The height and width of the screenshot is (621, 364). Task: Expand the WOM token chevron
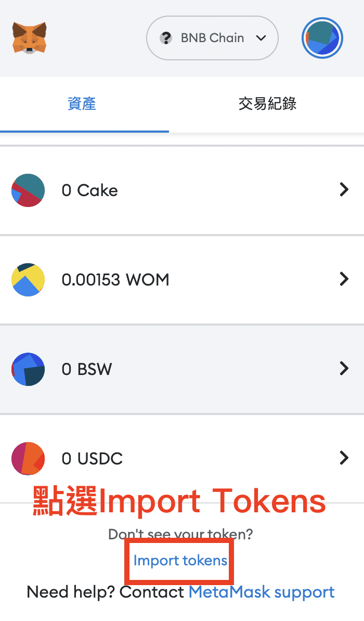coord(344,279)
